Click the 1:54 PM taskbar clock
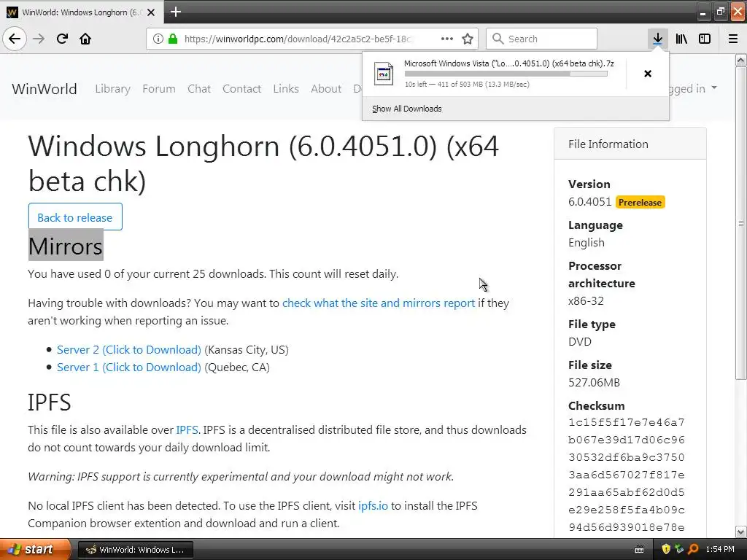The width and height of the screenshot is (747, 560). click(720, 549)
